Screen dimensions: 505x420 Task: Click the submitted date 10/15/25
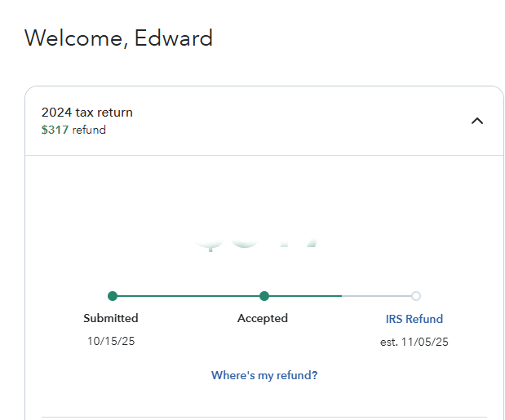111,341
